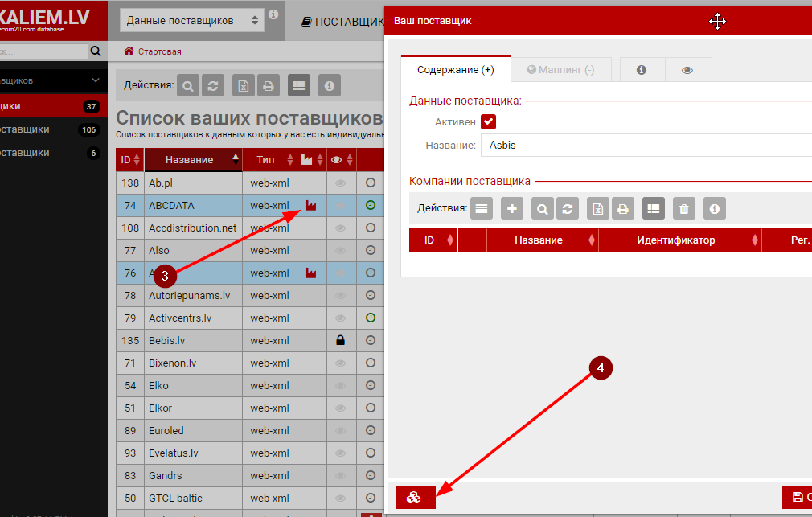812x517 pixels.
Task: Click the add-company plus icon in the dialog
Action: pos(512,209)
